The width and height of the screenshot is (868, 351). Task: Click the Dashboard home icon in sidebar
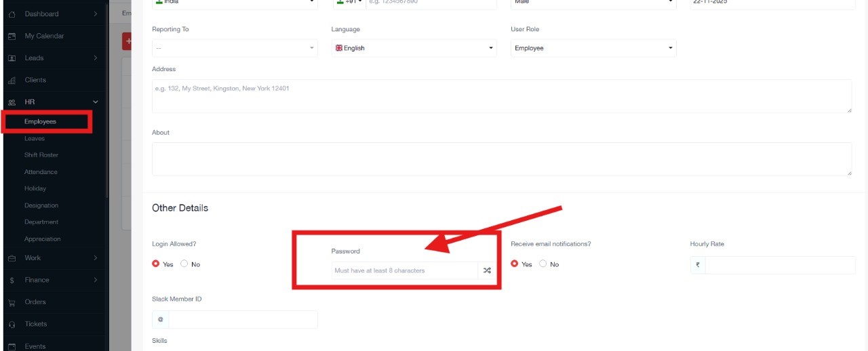[x=12, y=14]
